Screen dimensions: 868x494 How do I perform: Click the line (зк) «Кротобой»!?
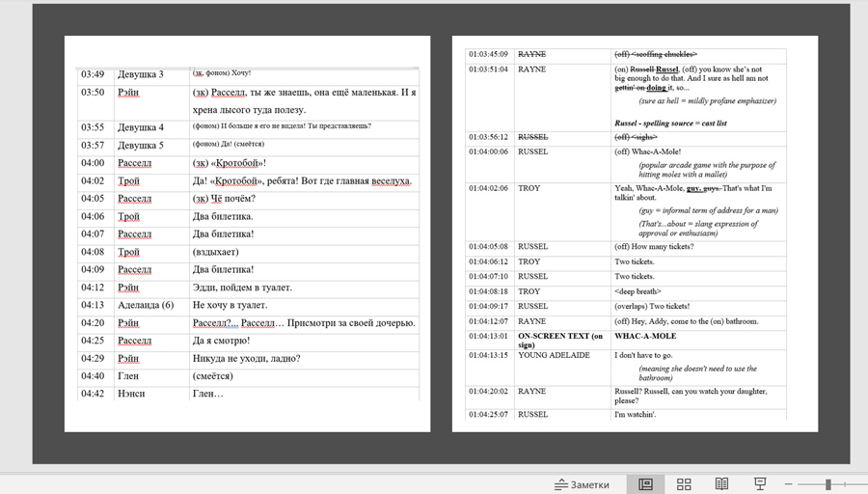[x=230, y=163]
